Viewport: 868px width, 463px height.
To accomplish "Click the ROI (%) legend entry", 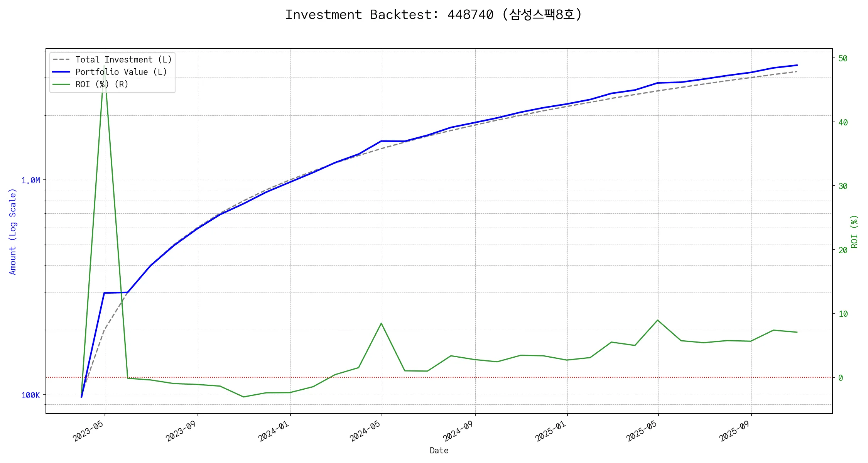I will click(x=102, y=84).
